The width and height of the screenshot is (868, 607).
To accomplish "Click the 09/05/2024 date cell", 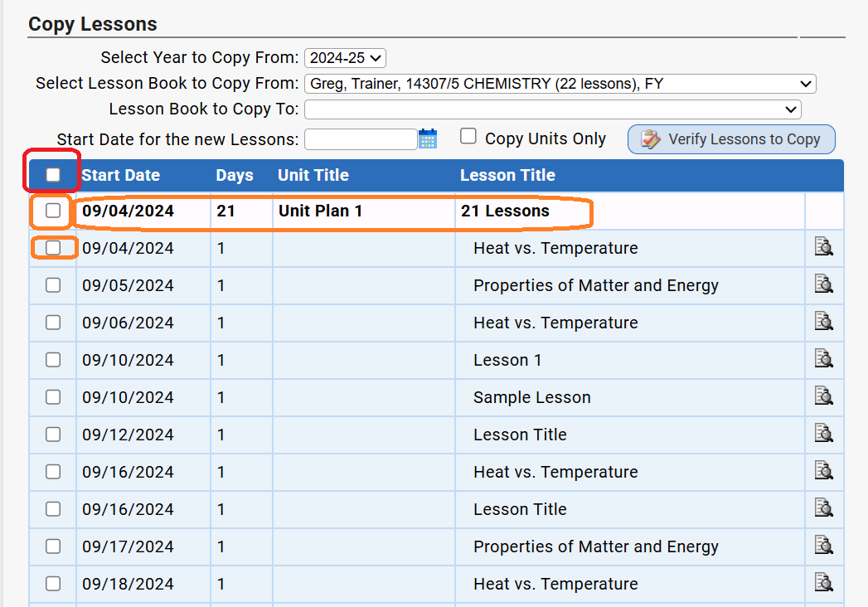I will pos(128,285).
